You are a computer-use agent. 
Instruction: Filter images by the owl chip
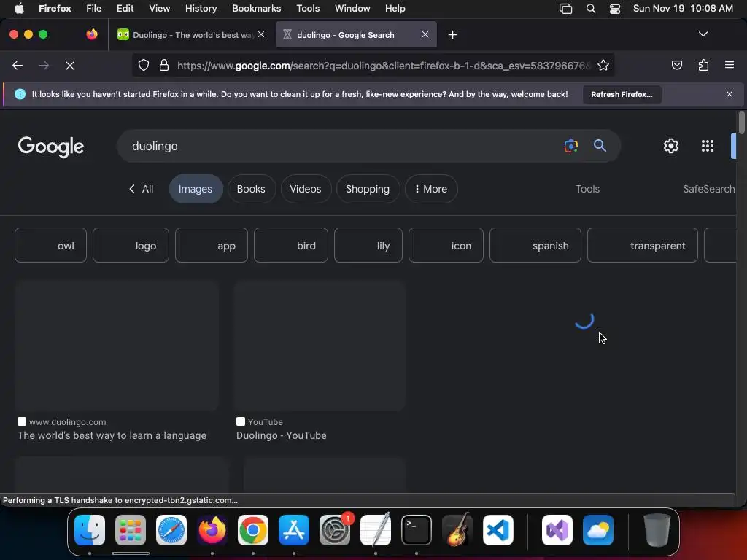tap(50, 245)
